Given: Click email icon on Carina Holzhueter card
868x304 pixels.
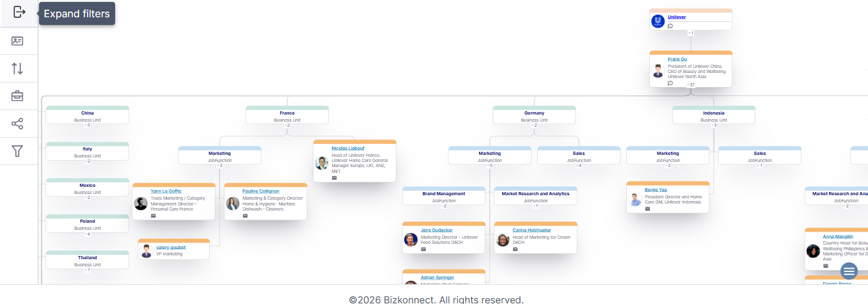Looking at the screenshot, I should 516,249.
